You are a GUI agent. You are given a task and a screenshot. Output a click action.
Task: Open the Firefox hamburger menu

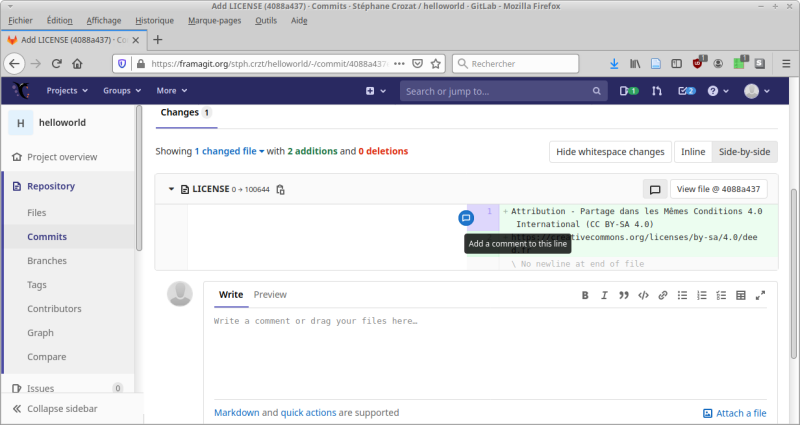[786, 64]
